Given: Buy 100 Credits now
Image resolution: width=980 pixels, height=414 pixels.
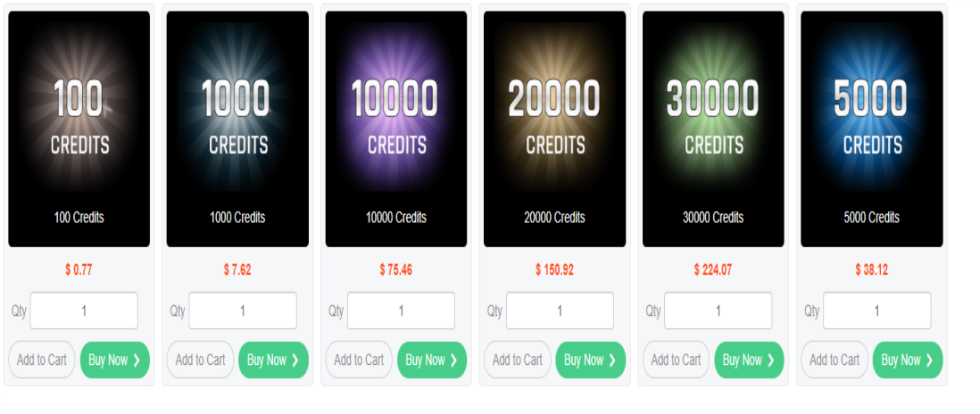Looking at the screenshot, I should click(115, 360).
